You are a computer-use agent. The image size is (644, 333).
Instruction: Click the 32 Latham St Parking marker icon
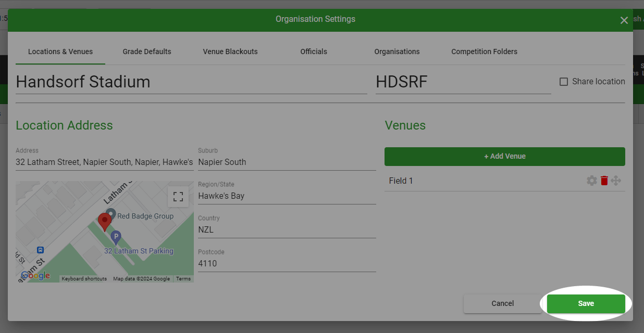[116, 238]
